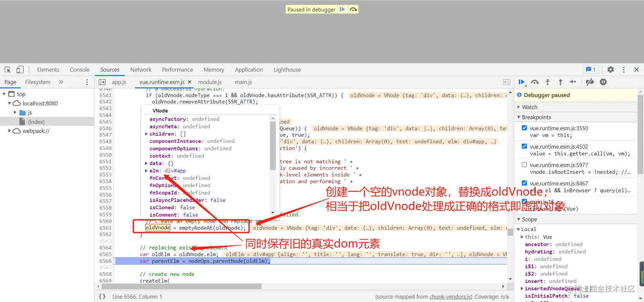Select the (index) file
The width and height of the screenshot is (644, 302).
[36, 122]
